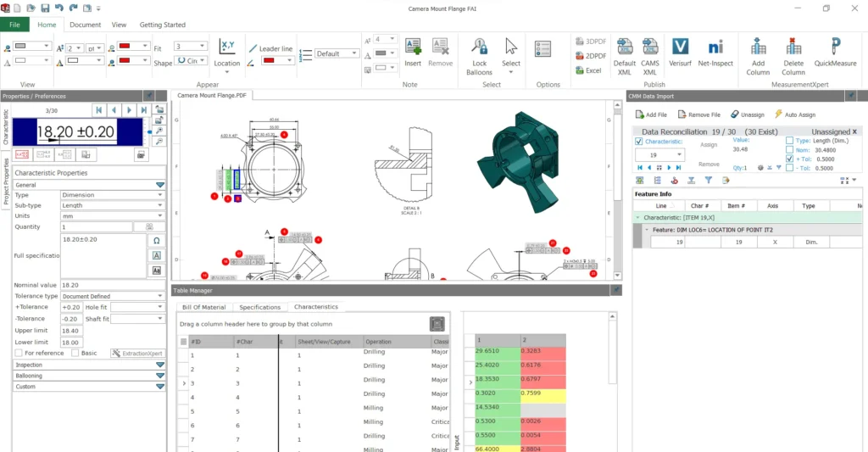Image resolution: width=868 pixels, height=452 pixels.
Task: Uncheck the + Tol checkbox
Action: (790, 159)
